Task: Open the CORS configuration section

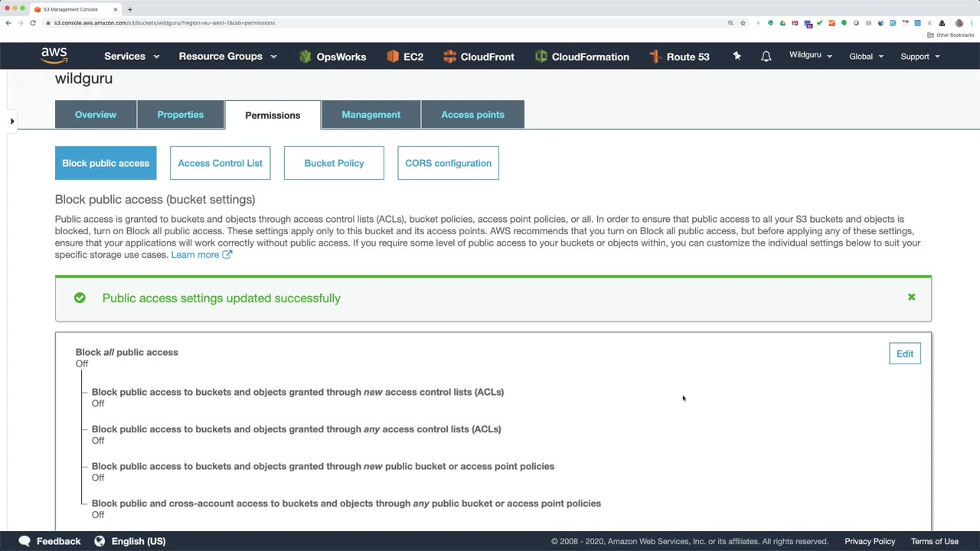Action: coord(448,163)
